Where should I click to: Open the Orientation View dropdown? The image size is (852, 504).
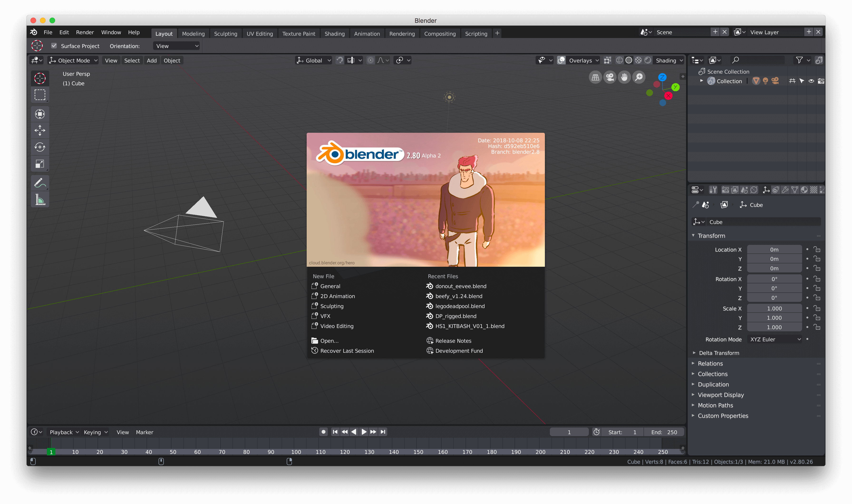(x=176, y=46)
